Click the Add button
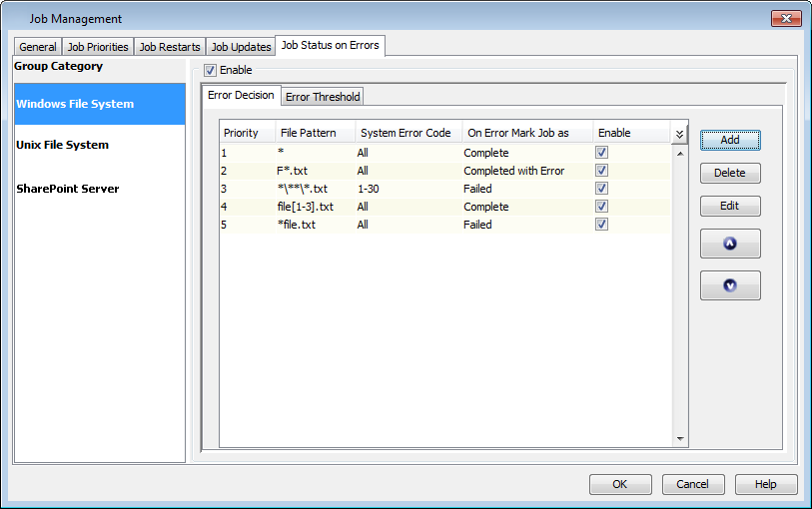 point(730,140)
